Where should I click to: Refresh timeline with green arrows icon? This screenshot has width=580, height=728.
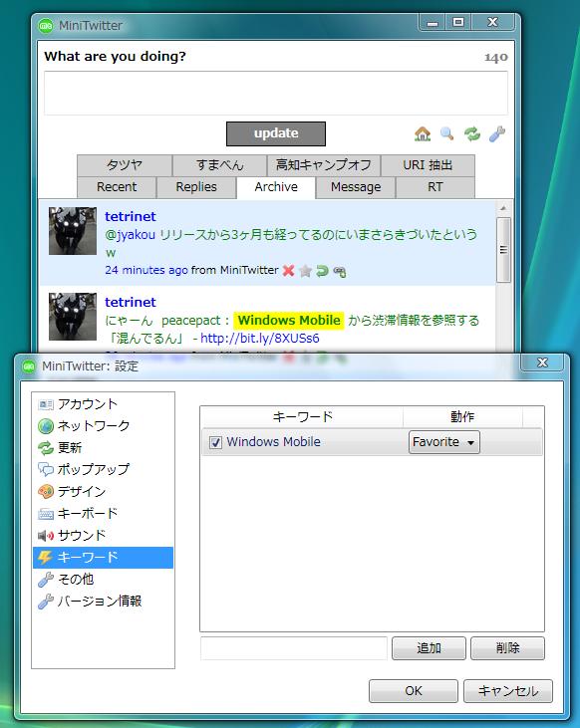pos(472,134)
